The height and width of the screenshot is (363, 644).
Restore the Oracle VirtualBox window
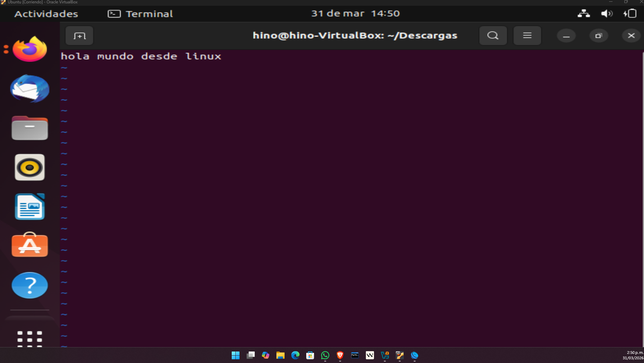(x=626, y=2)
